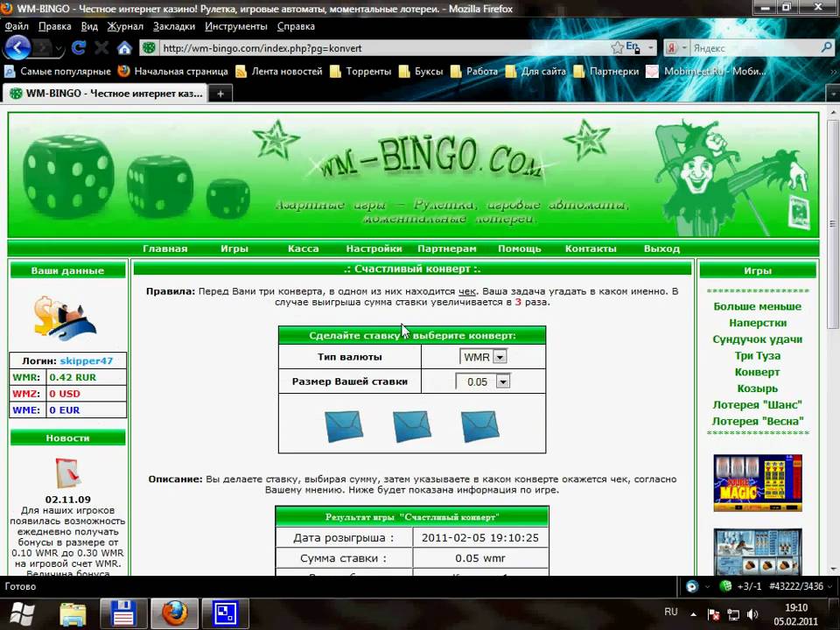Viewport: 840px width, 630px height.
Task: Click the status bar green counter icon
Action: [725, 586]
